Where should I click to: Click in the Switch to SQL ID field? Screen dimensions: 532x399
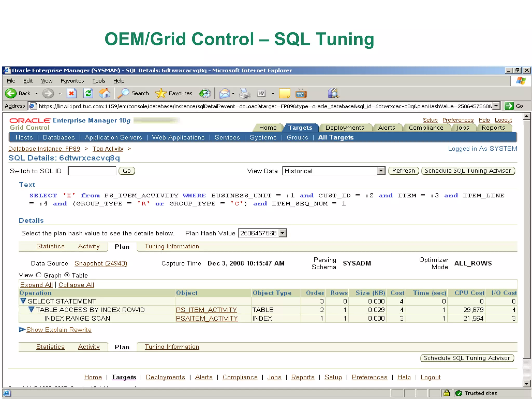click(92, 171)
